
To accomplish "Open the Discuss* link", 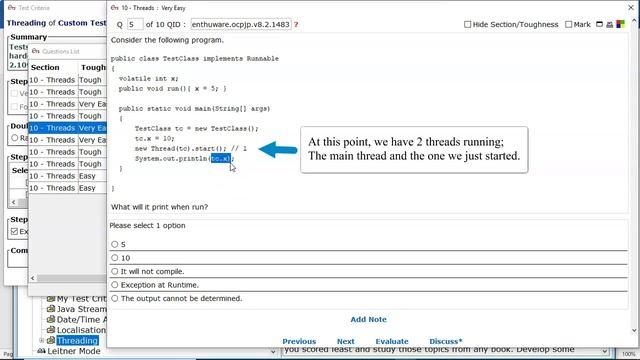I will point(446,341).
